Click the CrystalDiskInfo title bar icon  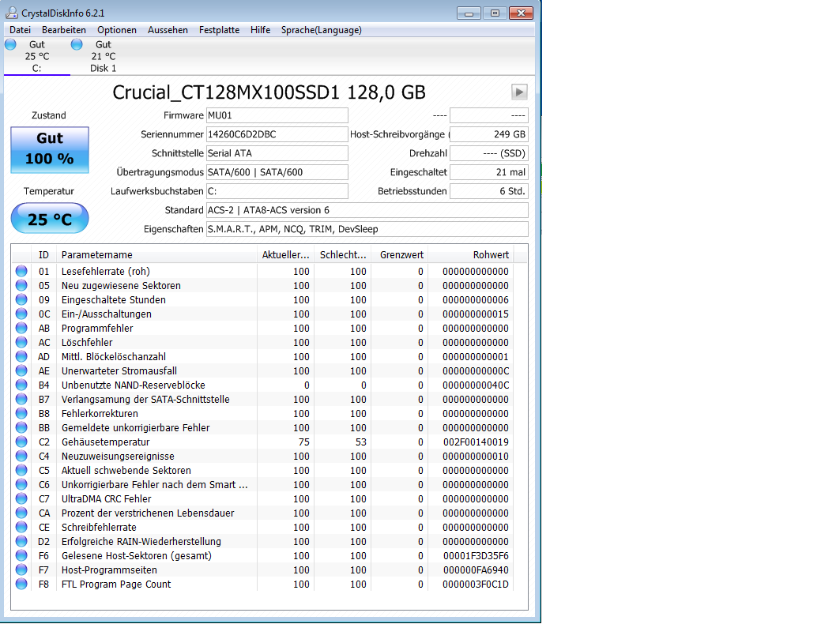[11, 13]
